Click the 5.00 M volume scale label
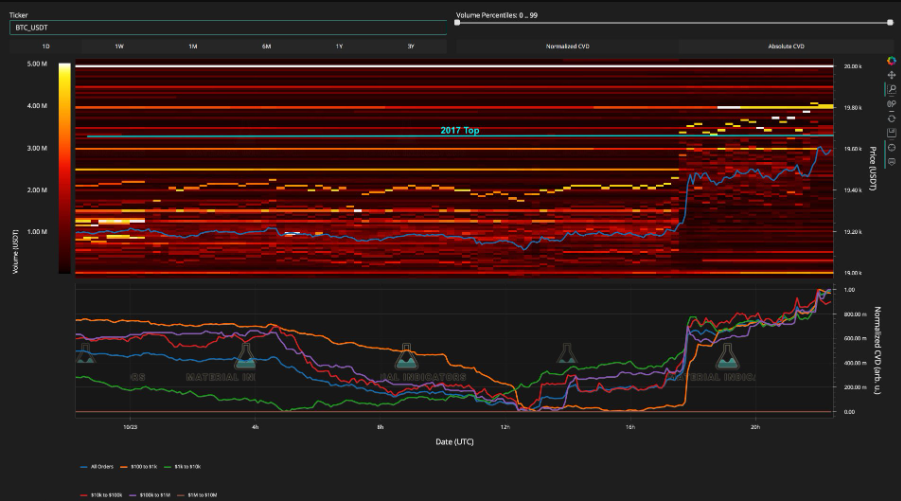 (37, 64)
